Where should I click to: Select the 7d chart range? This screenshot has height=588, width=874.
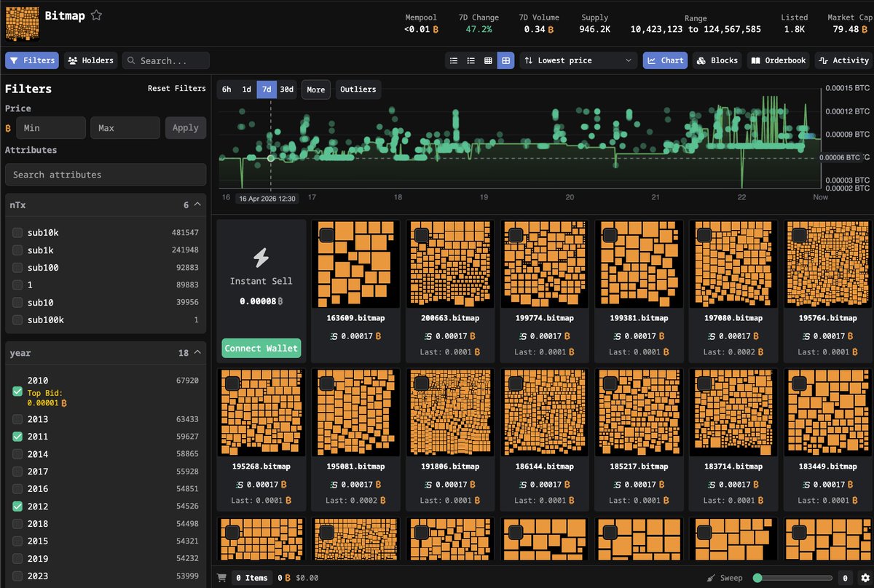[x=267, y=90]
